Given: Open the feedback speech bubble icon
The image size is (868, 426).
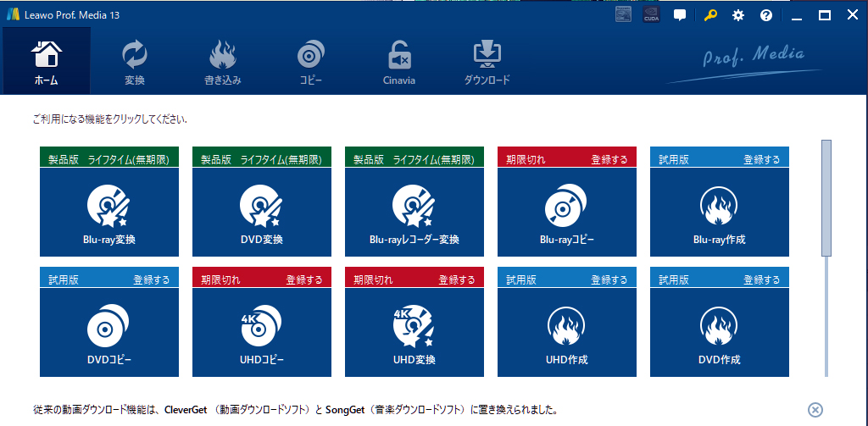Looking at the screenshot, I should coord(680,15).
